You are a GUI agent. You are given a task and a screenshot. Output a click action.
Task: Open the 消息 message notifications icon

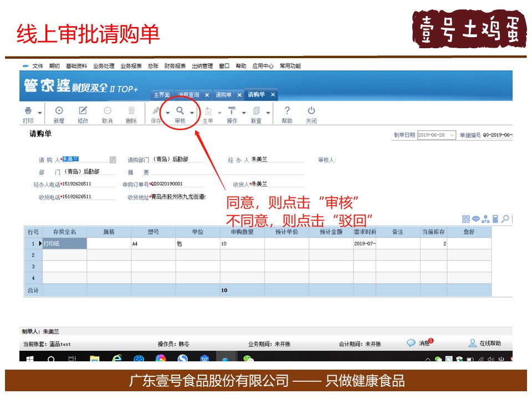(x=411, y=343)
